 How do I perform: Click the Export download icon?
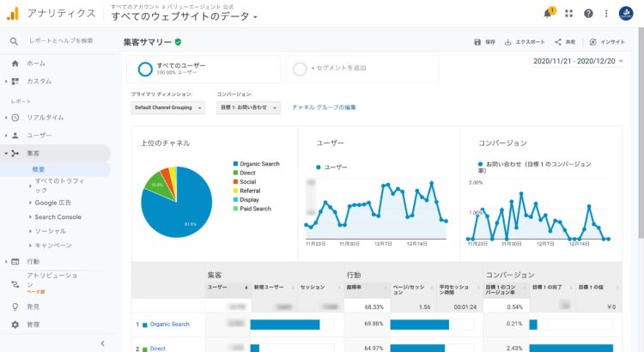click(x=508, y=42)
